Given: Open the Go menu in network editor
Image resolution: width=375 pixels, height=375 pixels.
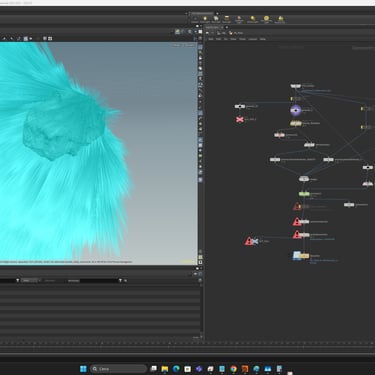Looking at the screenshot, I should (x=226, y=39).
